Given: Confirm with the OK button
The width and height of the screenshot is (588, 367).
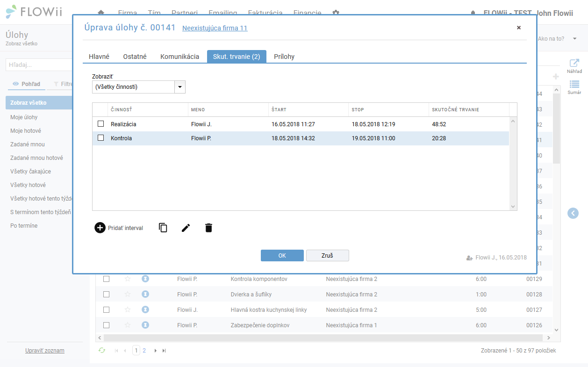Looking at the screenshot, I should [282, 255].
